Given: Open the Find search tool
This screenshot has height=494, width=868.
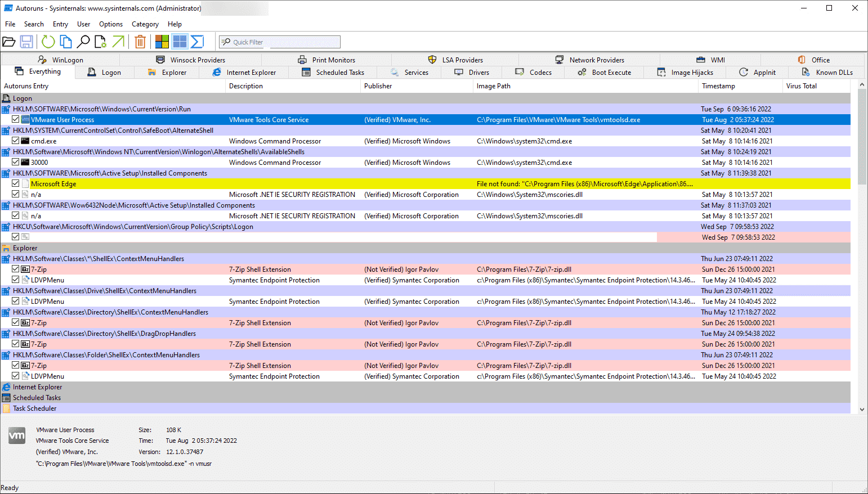Looking at the screenshot, I should pyautogui.click(x=84, y=41).
